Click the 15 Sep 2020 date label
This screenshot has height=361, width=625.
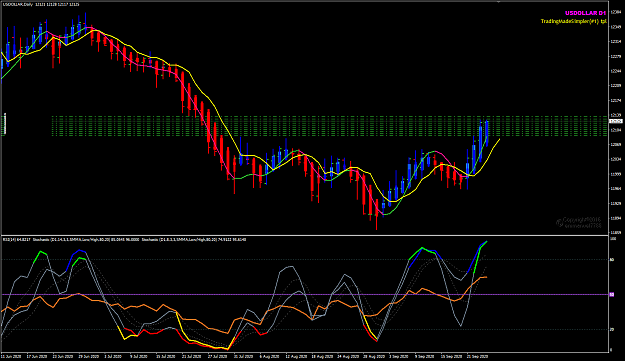(451, 356)
